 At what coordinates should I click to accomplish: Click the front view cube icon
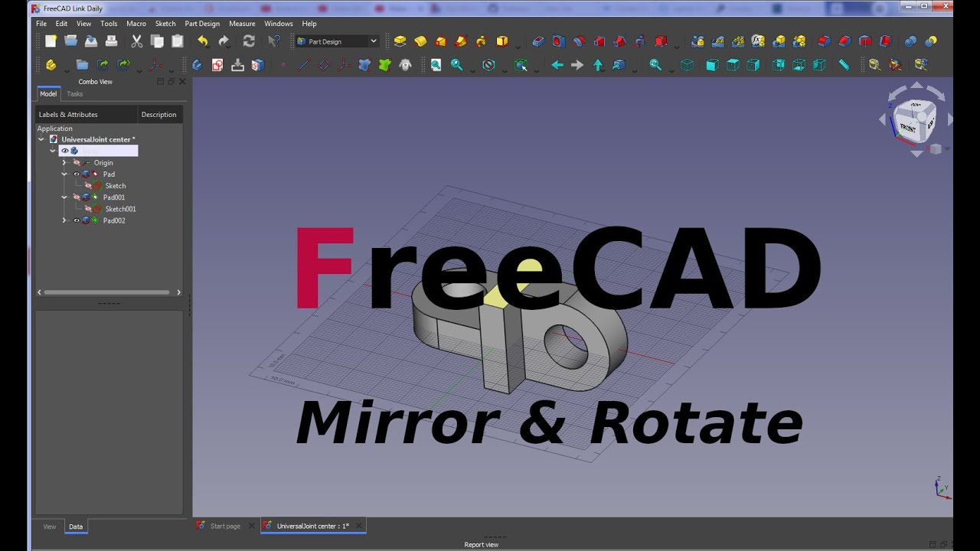point(712,65)
